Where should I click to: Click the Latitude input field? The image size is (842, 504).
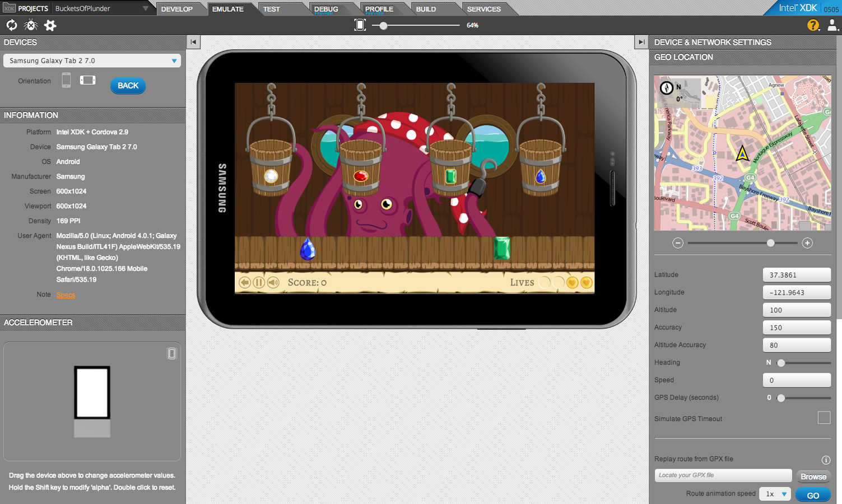coord(797,275)
